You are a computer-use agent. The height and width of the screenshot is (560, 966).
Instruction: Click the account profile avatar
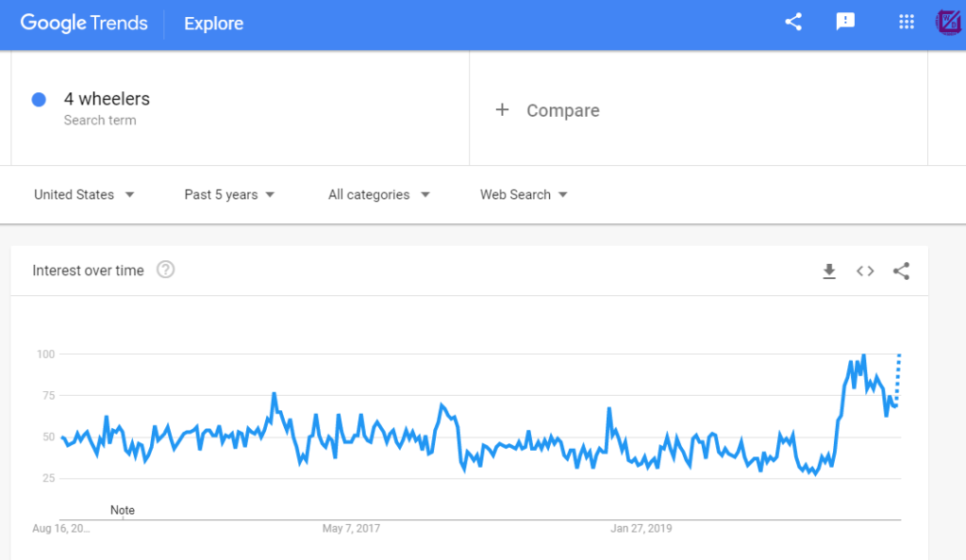pyautogui.click(x=949, y=23)
